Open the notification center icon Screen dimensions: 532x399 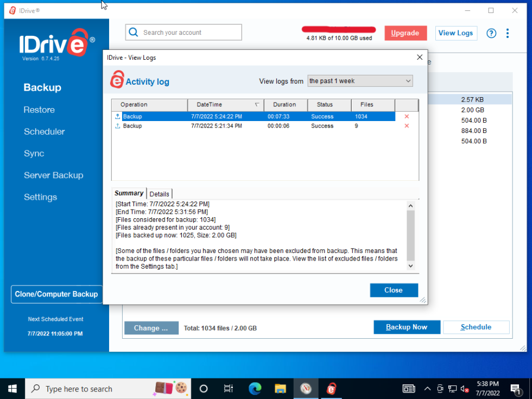(x=516, y=389)
